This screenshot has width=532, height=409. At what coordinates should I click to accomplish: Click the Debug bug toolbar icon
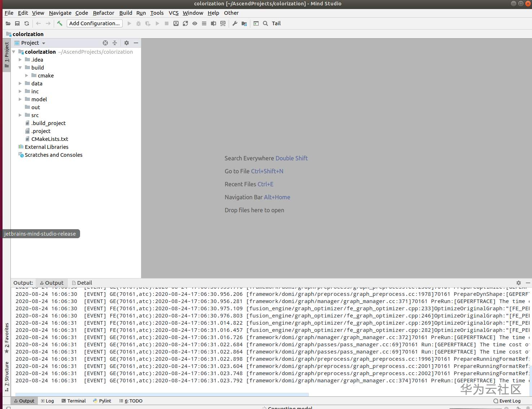click(x=139, y=23)
